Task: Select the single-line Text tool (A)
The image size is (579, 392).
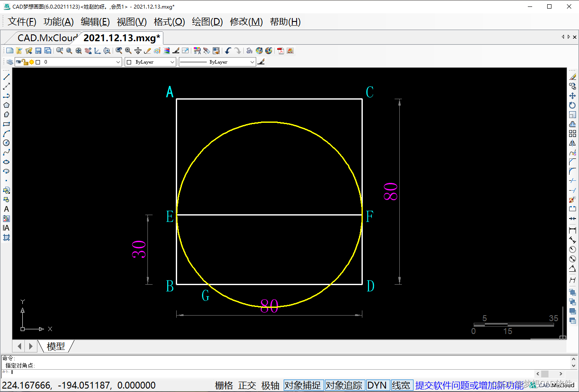Action: tap(6, 209)
